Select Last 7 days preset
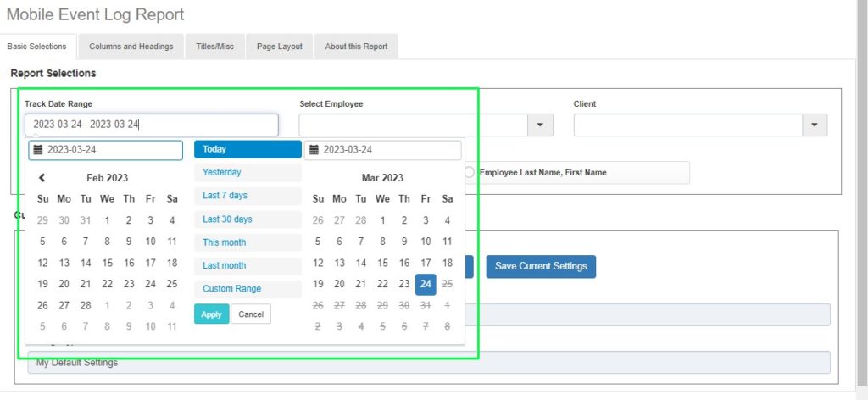868x400 pixels. [225, 196]
